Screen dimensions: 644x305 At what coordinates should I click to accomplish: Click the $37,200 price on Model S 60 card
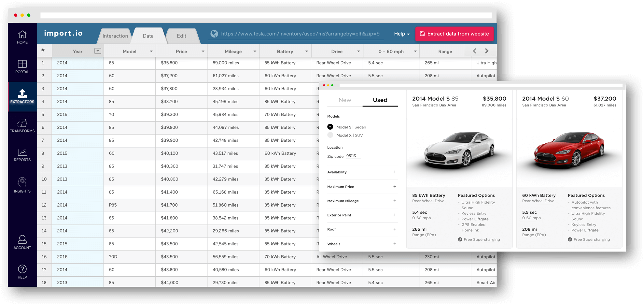[x=605, y=99]
